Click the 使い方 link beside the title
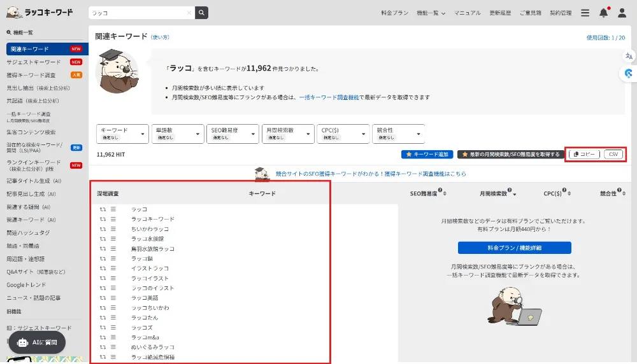Screen dimensions: 637x364 point(160,37)
